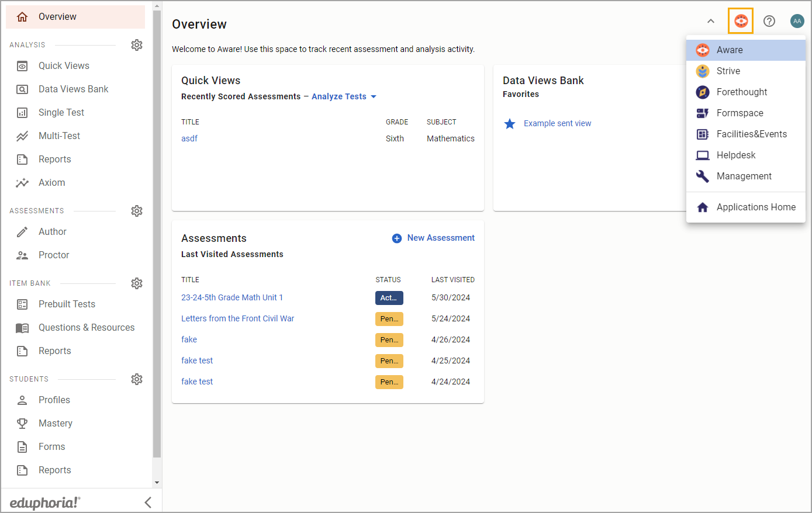
Task: Select Aware in app menu
Action: 746,50
